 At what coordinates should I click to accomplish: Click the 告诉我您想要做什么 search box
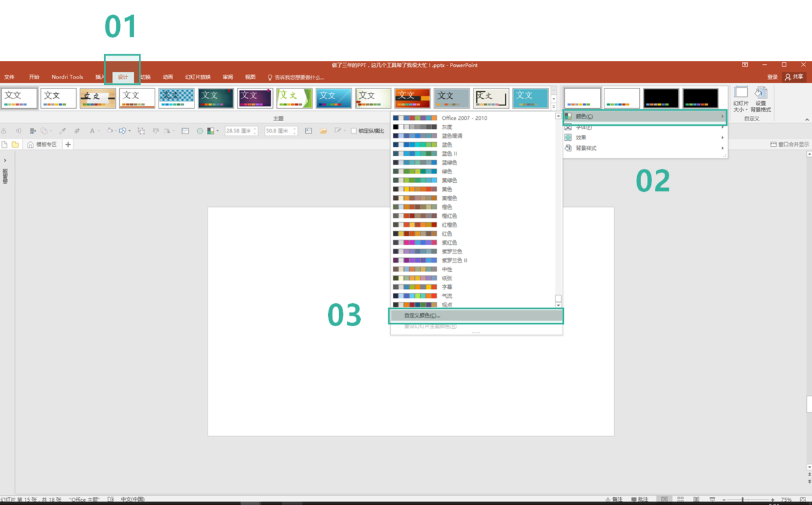click(296, 77)
